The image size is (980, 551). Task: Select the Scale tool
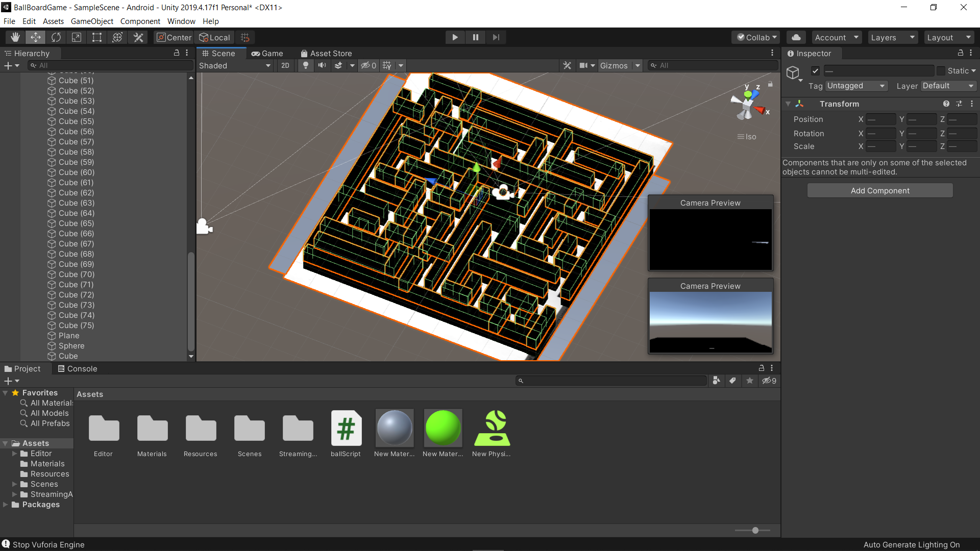77,37
